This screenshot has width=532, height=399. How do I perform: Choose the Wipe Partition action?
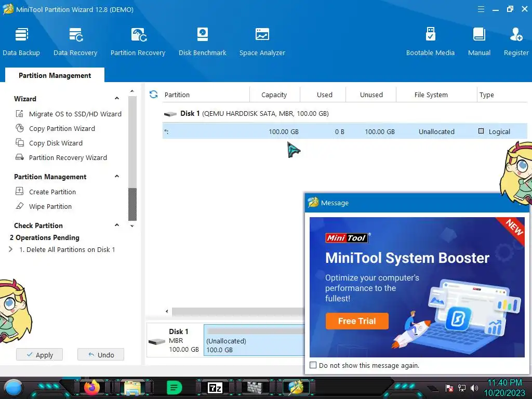point(50,206)
